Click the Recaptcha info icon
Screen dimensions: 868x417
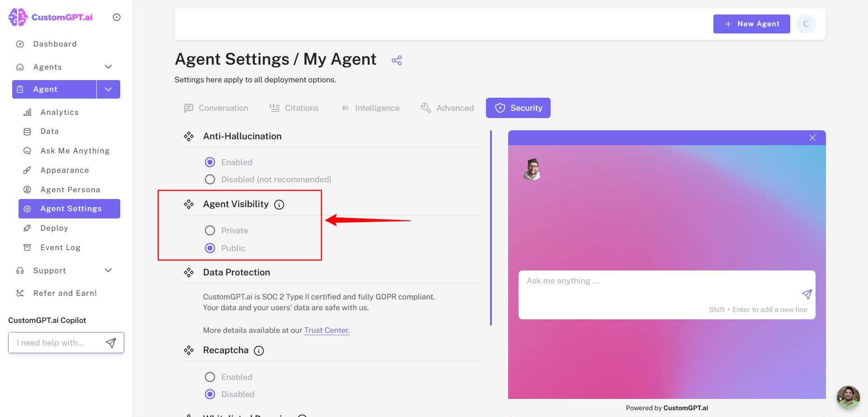click(x=259, y=351)
